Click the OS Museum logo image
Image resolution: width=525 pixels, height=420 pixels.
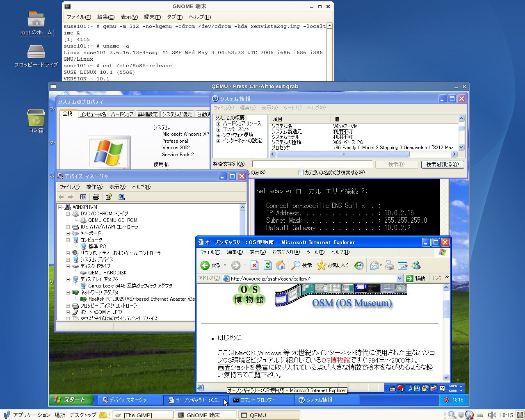[x=249, y=295]
